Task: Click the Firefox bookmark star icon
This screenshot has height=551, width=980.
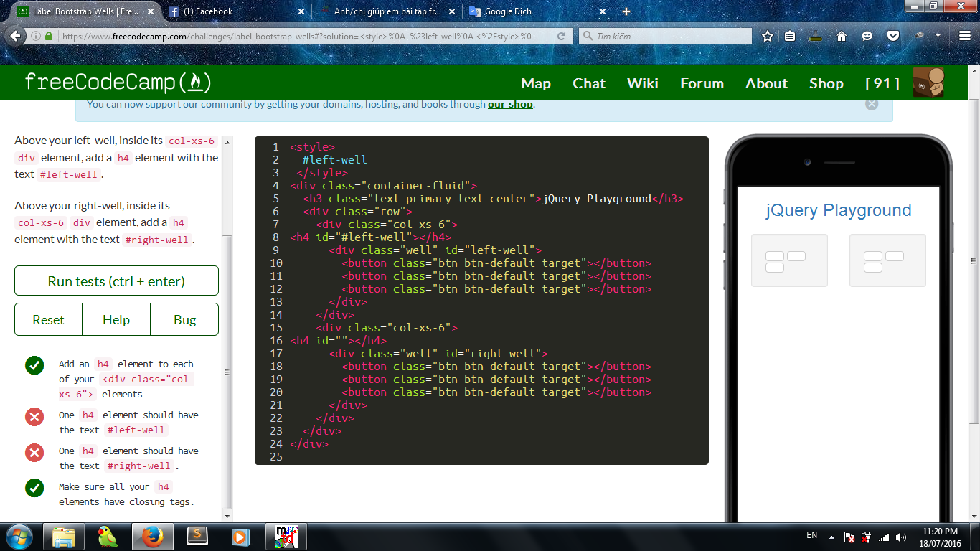Action: 768,36
